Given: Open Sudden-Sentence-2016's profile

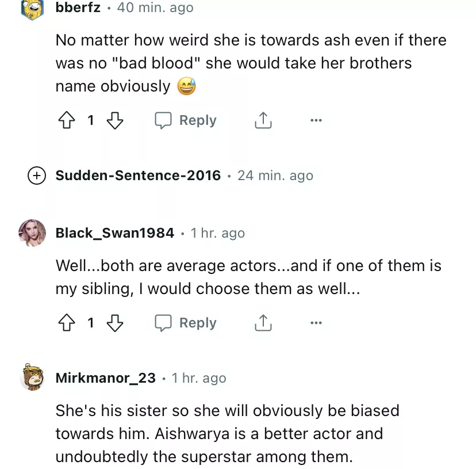Looking at the screenshot, I should [138, 176].
